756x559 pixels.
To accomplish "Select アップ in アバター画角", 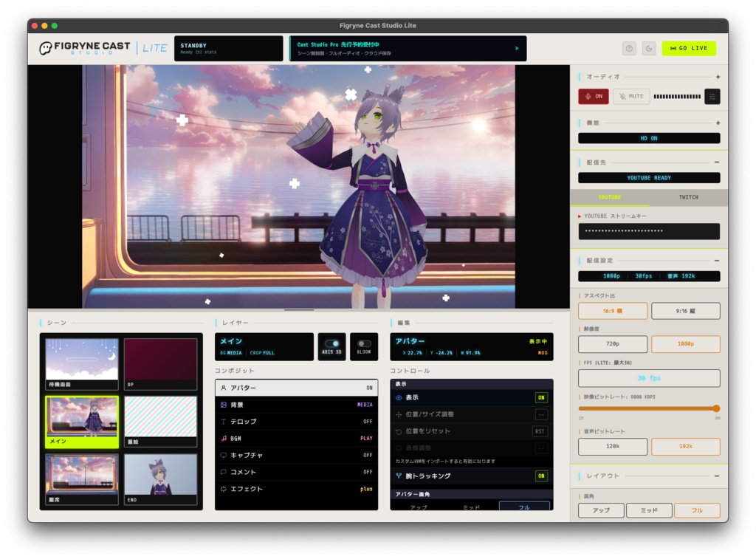I will [418, 507].
